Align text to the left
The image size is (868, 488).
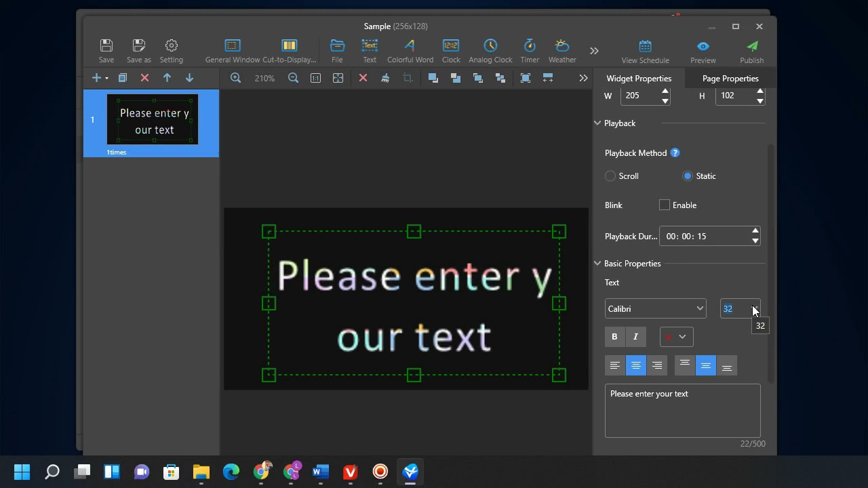(615, 365)
